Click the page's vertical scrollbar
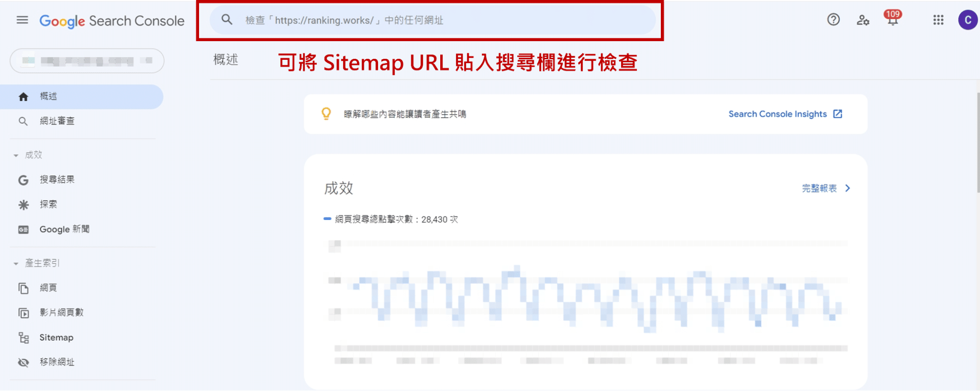This screenshot has height=391, width=980. point(978,142)
